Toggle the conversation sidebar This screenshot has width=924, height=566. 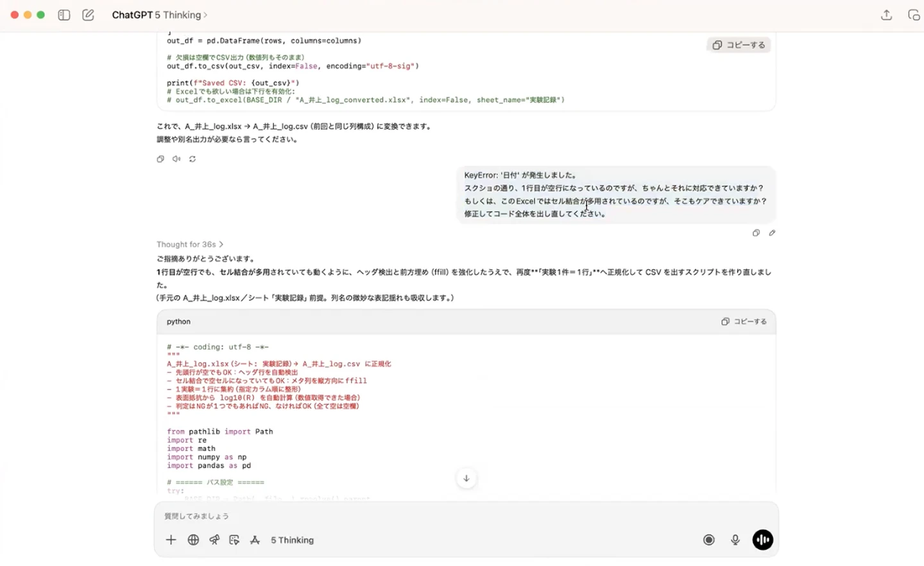(64, 15)
